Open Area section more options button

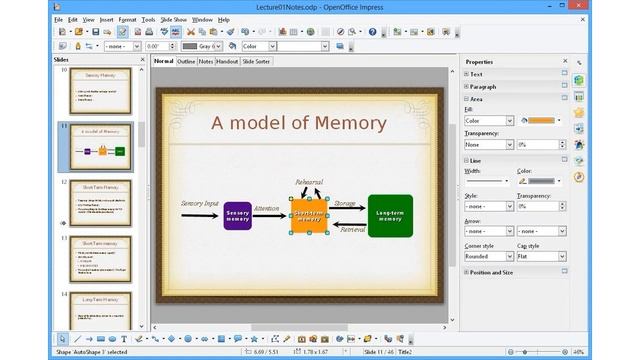pos(564,98)
